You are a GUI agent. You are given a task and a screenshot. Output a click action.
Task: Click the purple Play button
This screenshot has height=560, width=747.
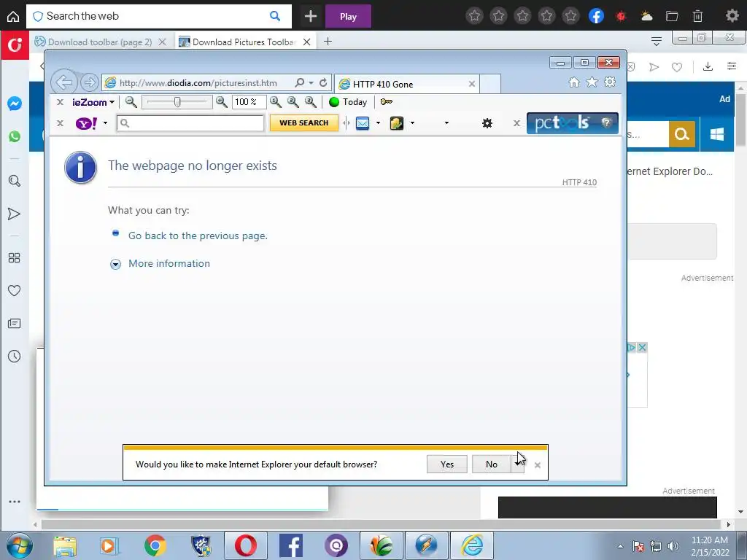(x=348, y=17)
